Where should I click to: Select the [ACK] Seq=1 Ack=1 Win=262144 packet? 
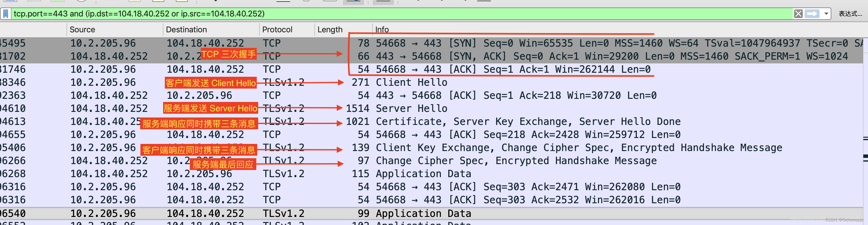click(431, 70)
